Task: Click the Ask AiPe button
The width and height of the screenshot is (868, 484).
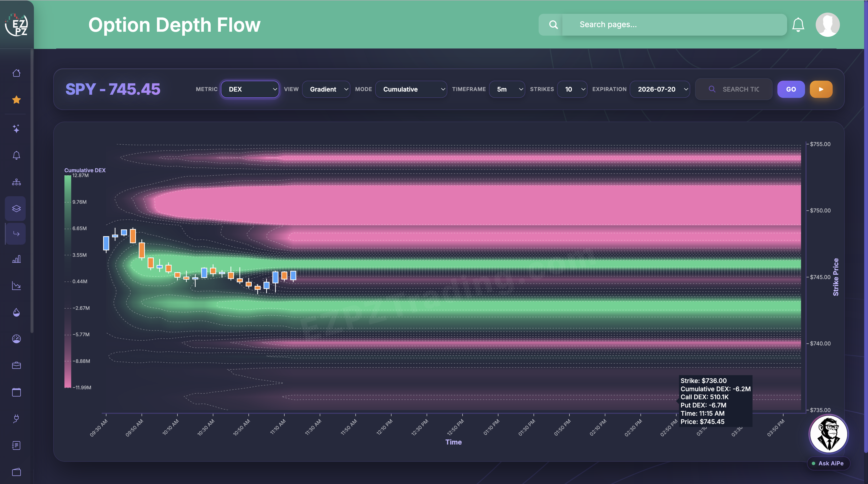Action: [828, 463]
